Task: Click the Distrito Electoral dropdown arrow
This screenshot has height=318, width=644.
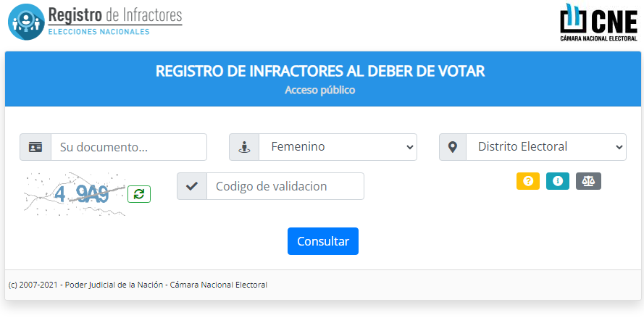Action: (619, 147)
